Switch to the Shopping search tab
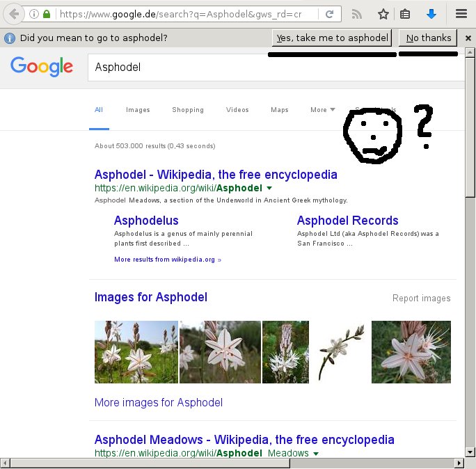The width and height of the screenshot is (476, 469). [x=188, y=109]
